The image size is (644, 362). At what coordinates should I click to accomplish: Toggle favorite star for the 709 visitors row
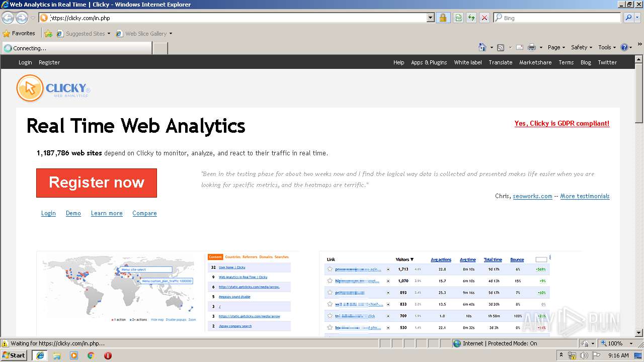(330, 316)
